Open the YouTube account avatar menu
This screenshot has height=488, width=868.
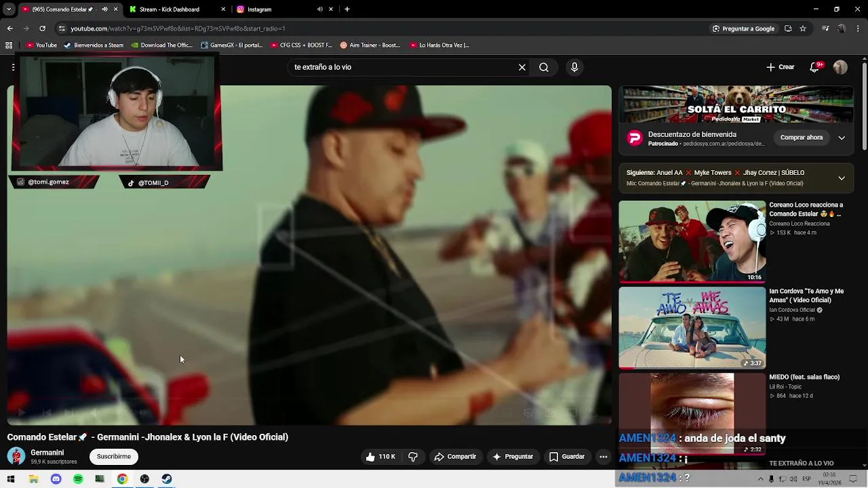tap(840, 67)
